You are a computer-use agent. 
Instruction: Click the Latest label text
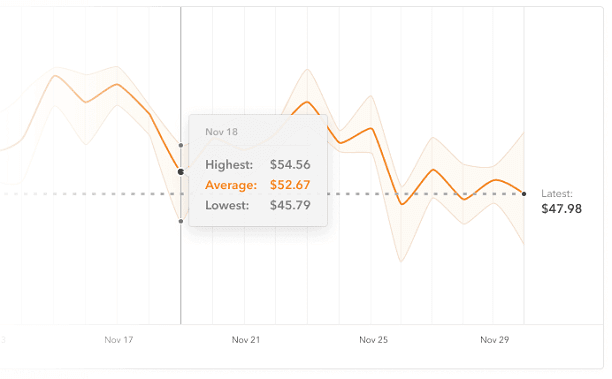(557, 194)
